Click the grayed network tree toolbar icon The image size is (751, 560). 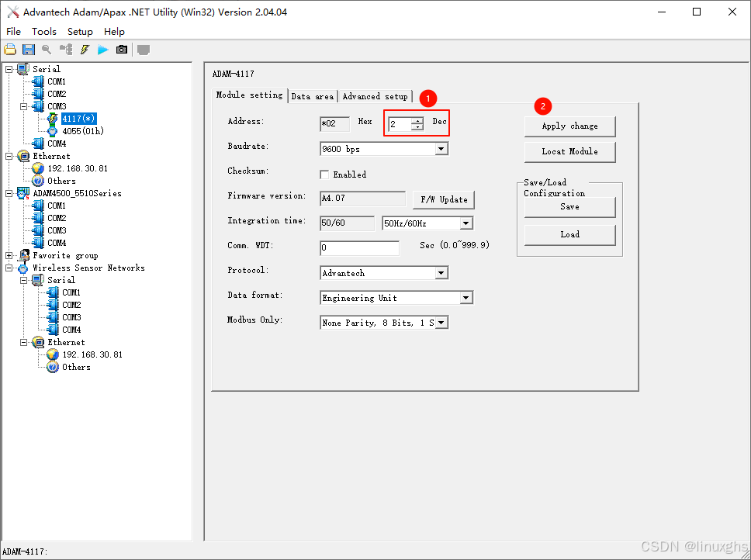click(x=66, y=50)
